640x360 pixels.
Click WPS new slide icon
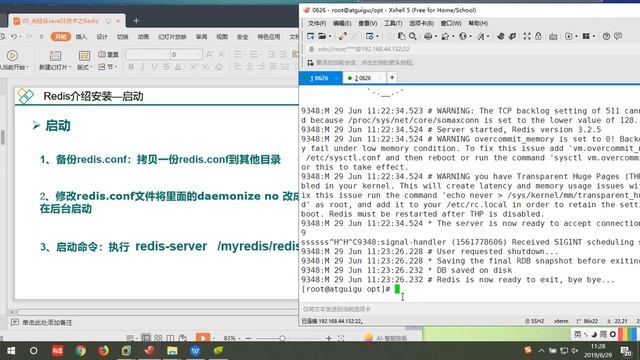pos(55,56)
